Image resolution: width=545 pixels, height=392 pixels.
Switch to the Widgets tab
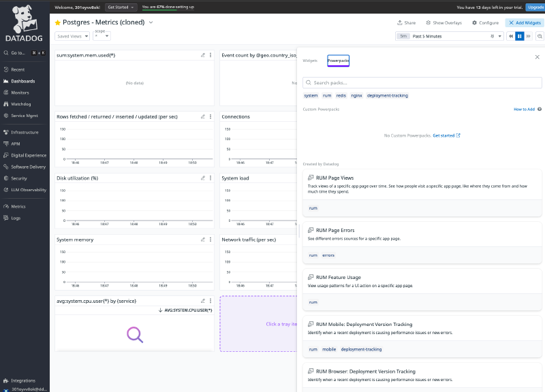point(310,61)
